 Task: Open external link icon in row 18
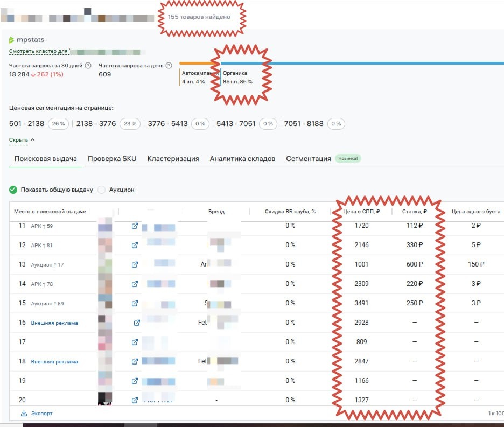[x=135, y=361]
